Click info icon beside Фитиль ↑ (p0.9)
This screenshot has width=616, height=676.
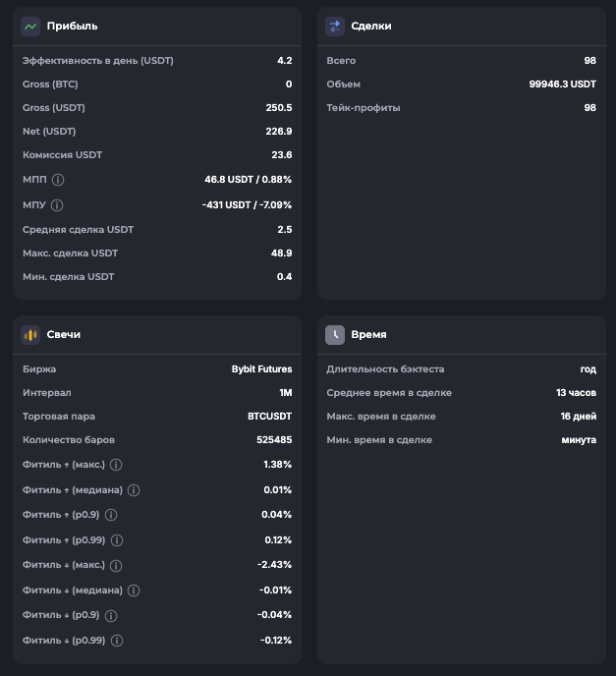click(111, 515)
